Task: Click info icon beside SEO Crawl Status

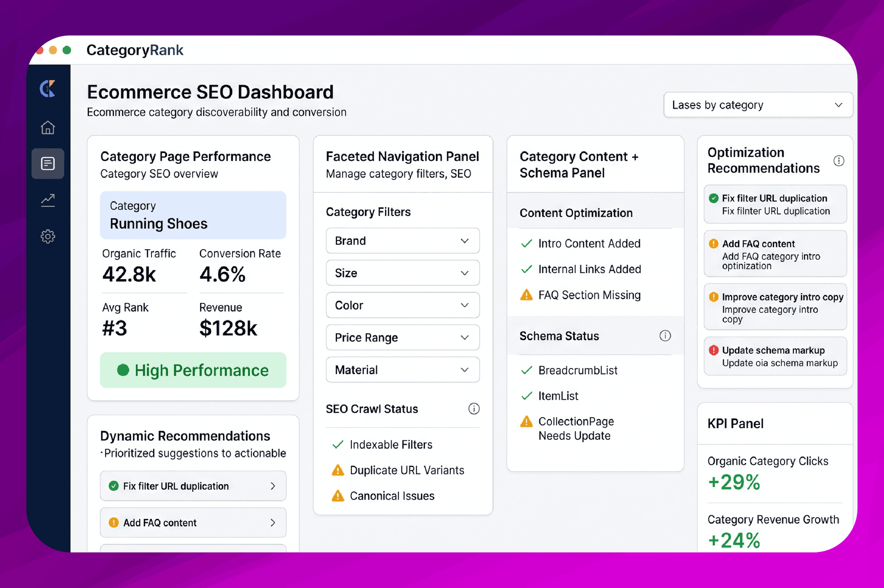Action: [474, 409]
